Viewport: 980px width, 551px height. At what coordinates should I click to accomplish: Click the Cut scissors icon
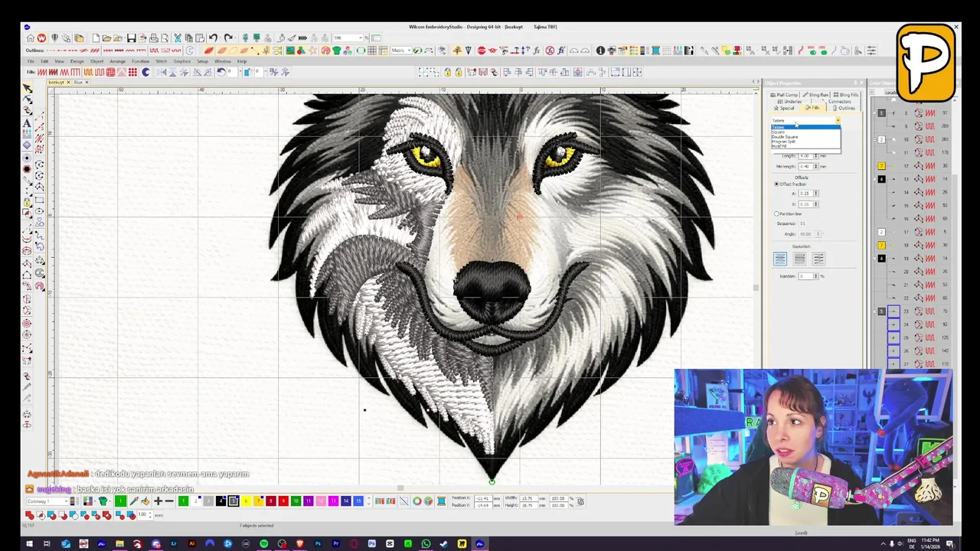tap(178, 38)
